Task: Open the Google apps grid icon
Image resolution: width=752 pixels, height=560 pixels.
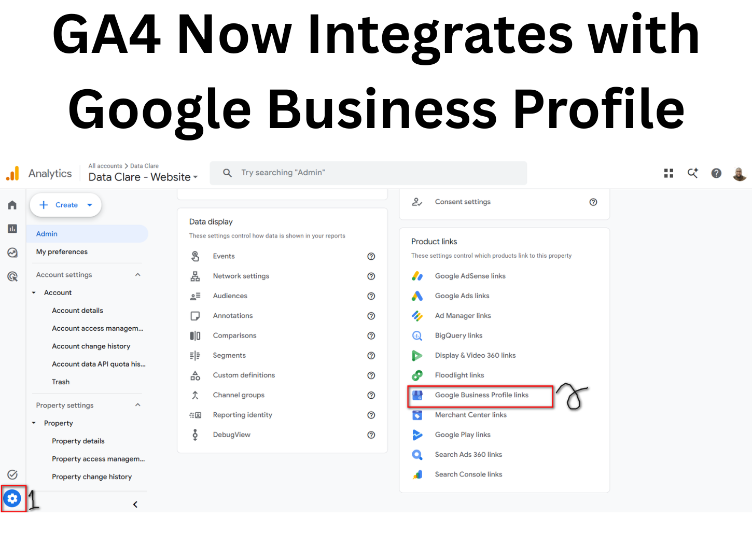Action: [x=669, y=173]
